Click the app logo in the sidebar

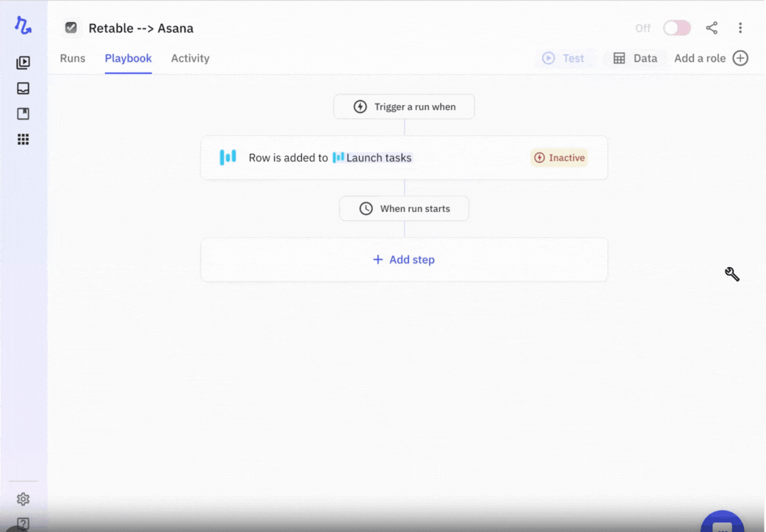pyautogui.click(x=24, y=26)
